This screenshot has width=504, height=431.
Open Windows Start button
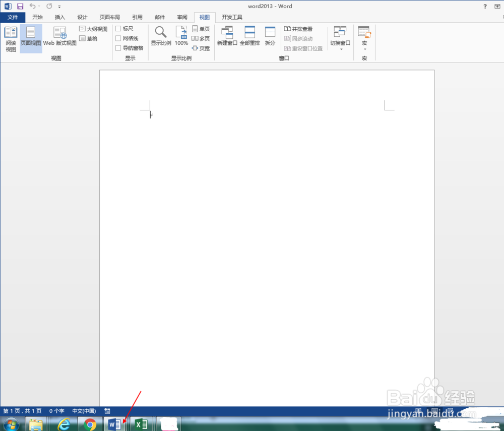[11, 424]
